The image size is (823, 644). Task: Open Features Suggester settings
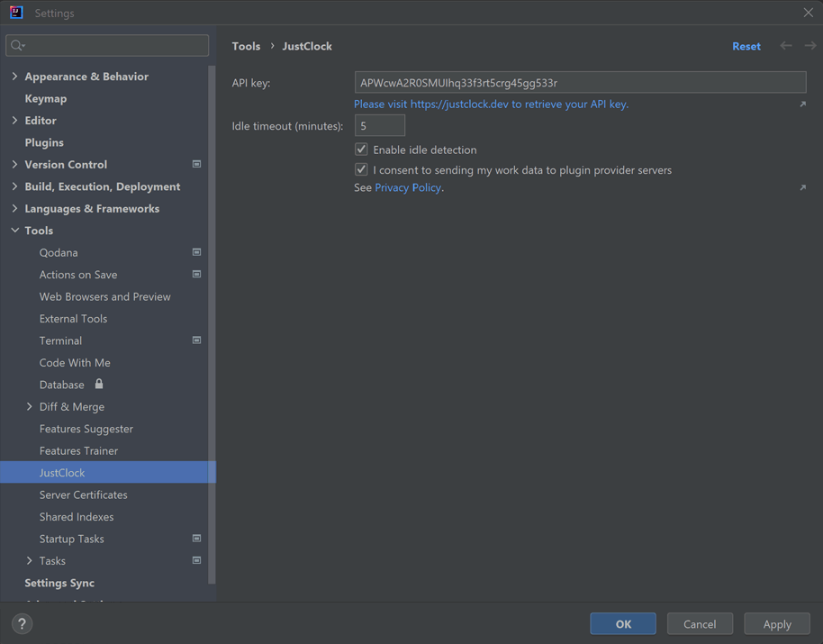[x=86, y=429]
